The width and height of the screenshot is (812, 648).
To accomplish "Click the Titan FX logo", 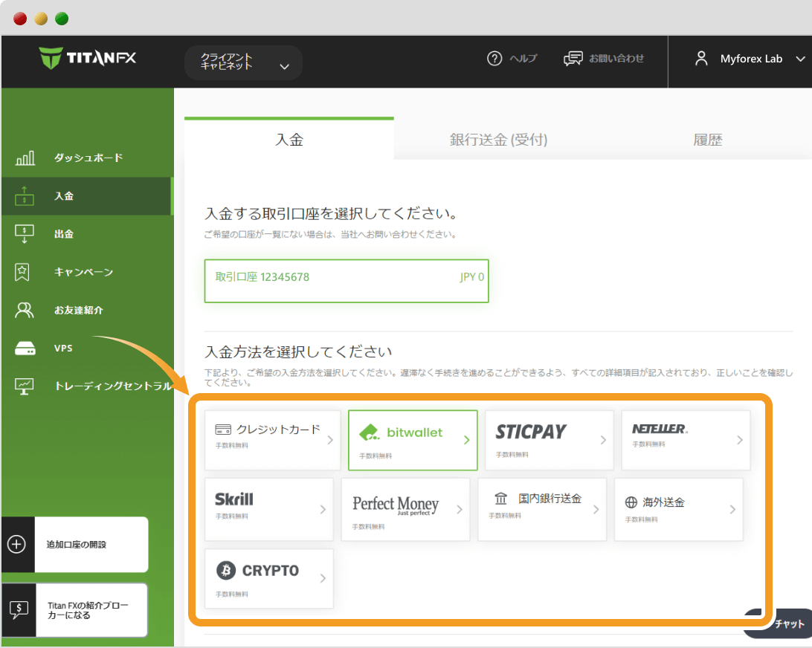I will pos(87,58).
